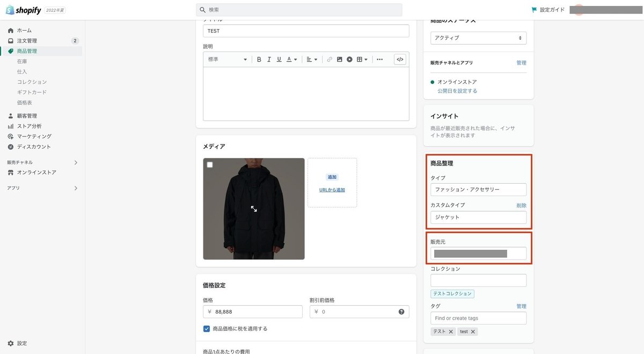Click 削除 next to カスタムタイプ

click(521, 205)
